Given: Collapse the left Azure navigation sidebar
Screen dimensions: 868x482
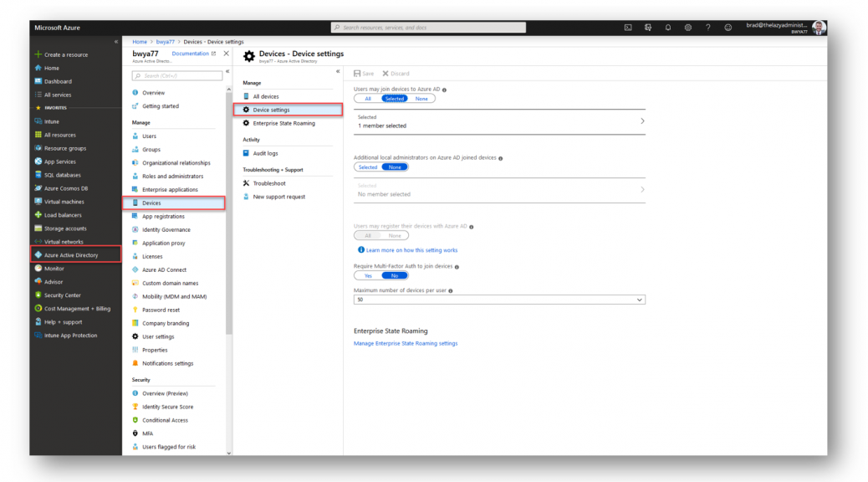Looking at the screenshot, I should coord(116,42).
